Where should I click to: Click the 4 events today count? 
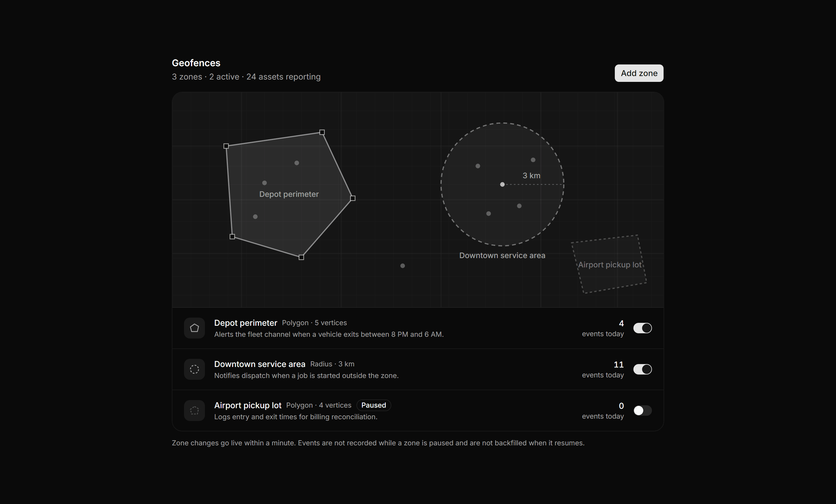point(621,323)
